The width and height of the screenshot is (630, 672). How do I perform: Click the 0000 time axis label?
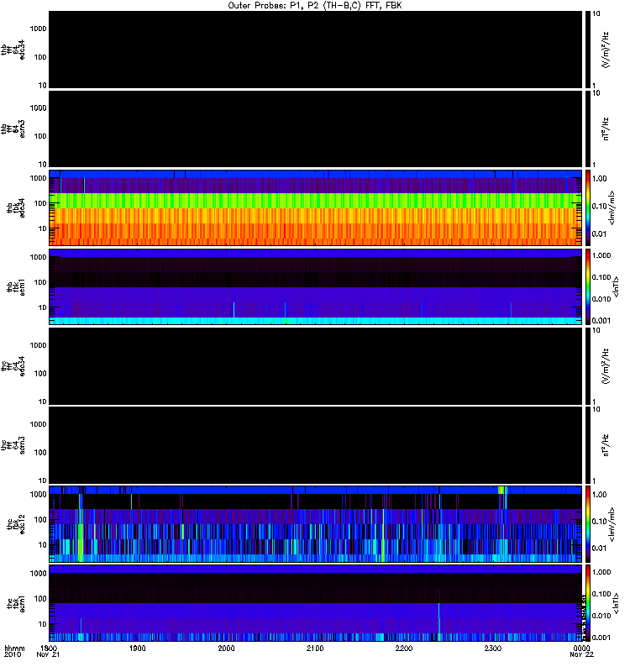pyautogui.click(x=581, y=648)
